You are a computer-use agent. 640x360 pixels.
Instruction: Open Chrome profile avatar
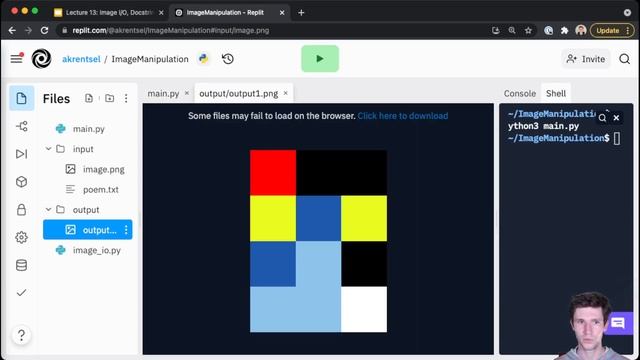click(581, 31)
